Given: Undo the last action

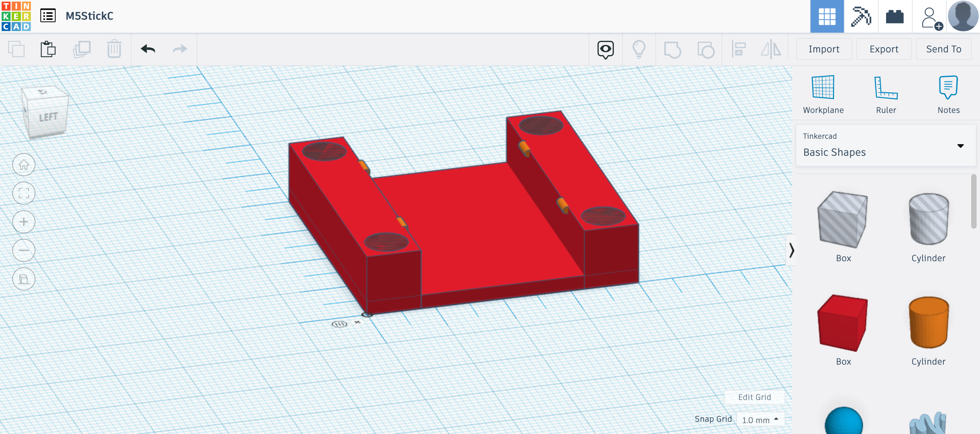Looking at the screenshot, I should (148, 49).
